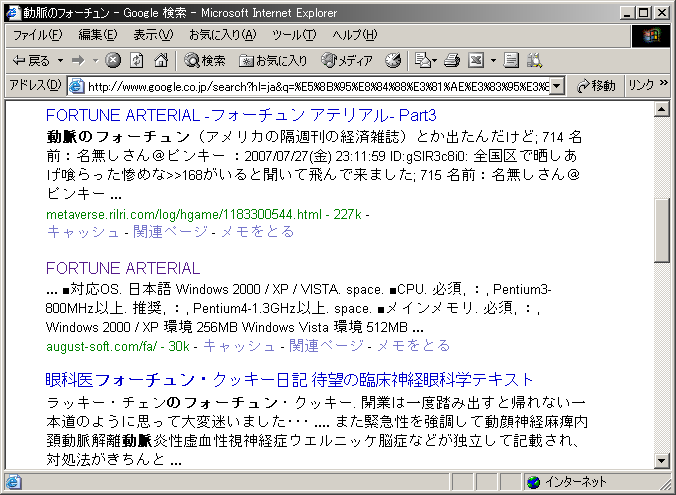Click the 移動 (Go) button

(x=596, y=86)
